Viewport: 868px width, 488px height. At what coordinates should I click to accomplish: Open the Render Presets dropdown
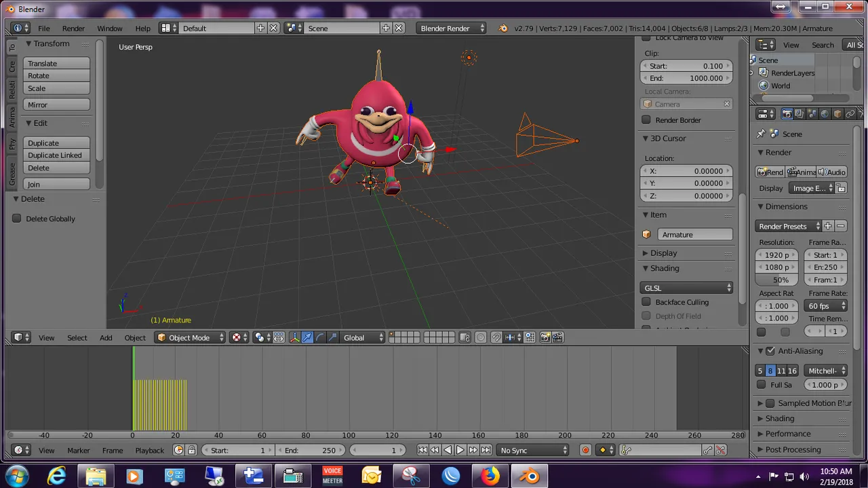point(788,226)
